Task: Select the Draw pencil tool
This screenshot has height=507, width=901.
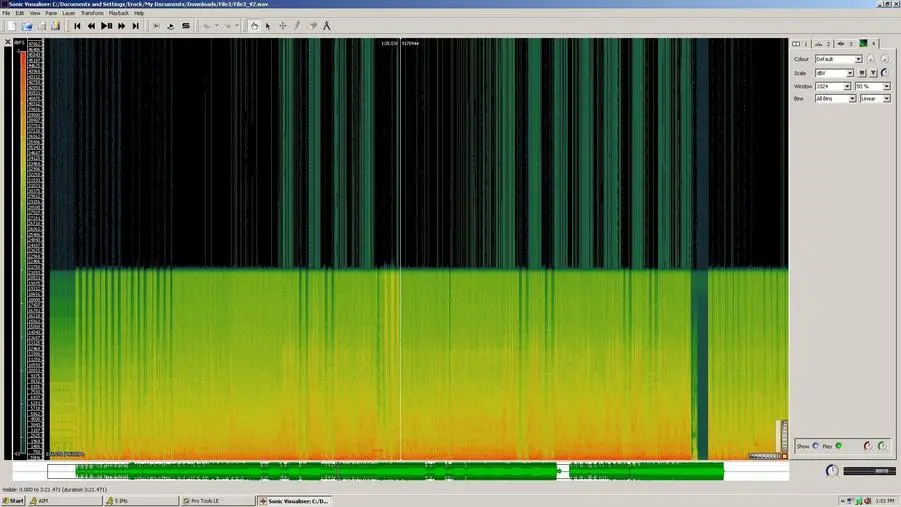Action: point(297,26)
